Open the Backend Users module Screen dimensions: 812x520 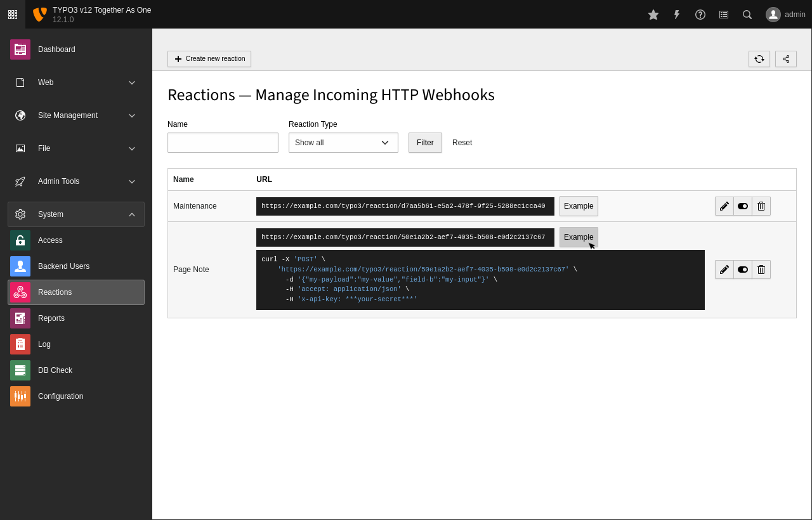63,266
